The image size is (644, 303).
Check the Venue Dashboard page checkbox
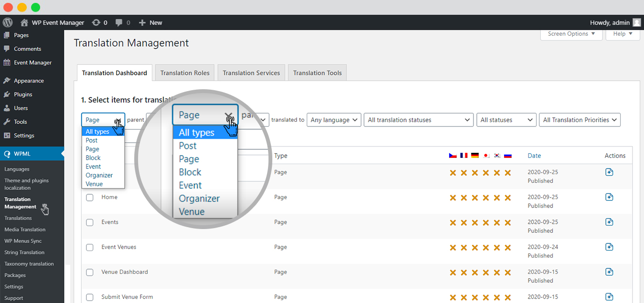90,272
